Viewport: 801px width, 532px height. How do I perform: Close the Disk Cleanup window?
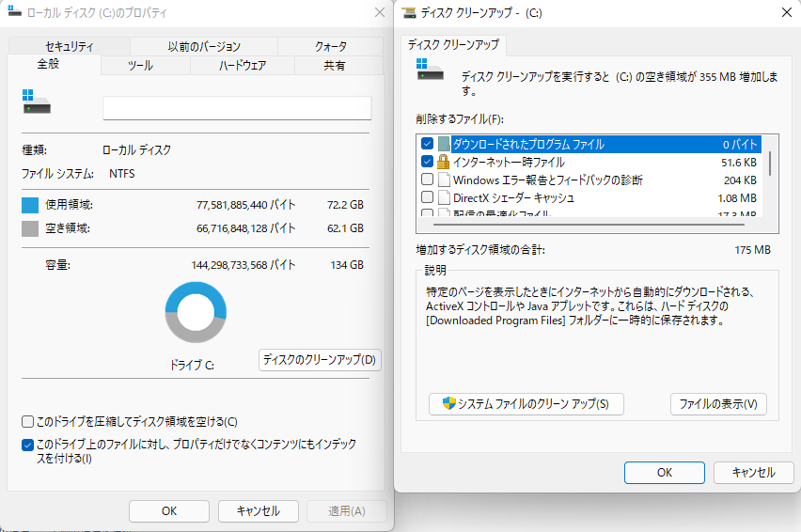coord(787,12)
